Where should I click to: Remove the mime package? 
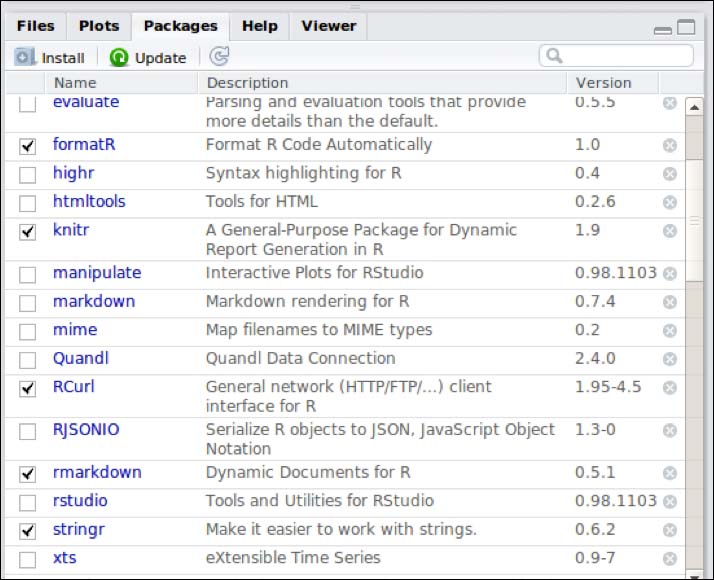[669, 331]
